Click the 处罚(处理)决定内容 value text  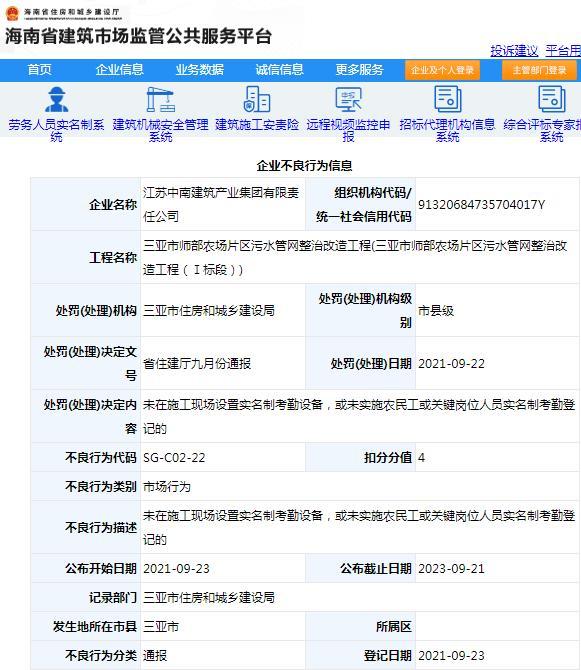point(359,417)
